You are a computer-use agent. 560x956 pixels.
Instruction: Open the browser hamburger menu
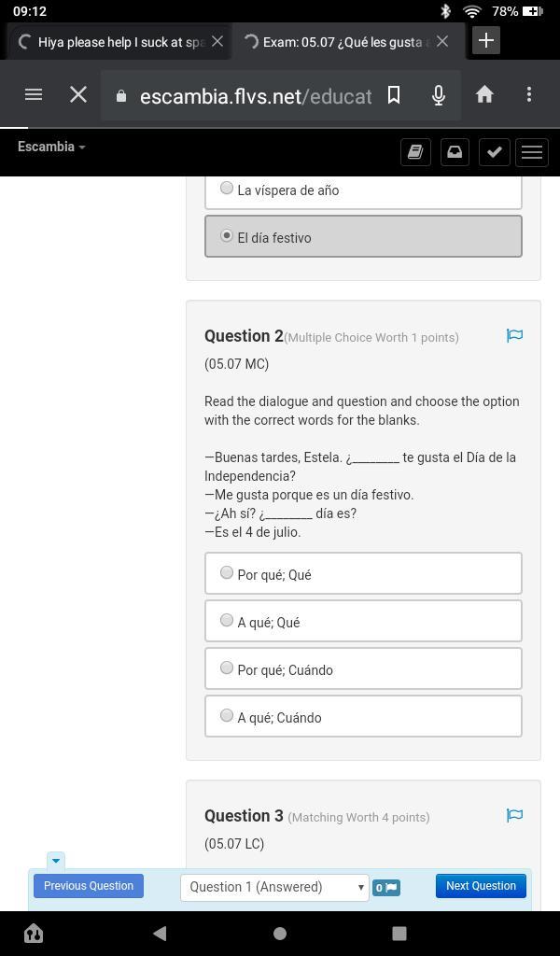click(34, 94)
